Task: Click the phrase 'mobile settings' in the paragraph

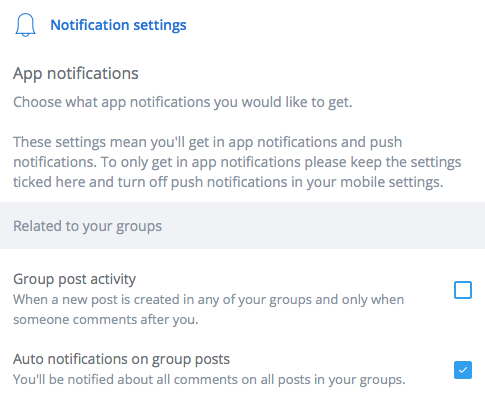Action: click(392, 182)
